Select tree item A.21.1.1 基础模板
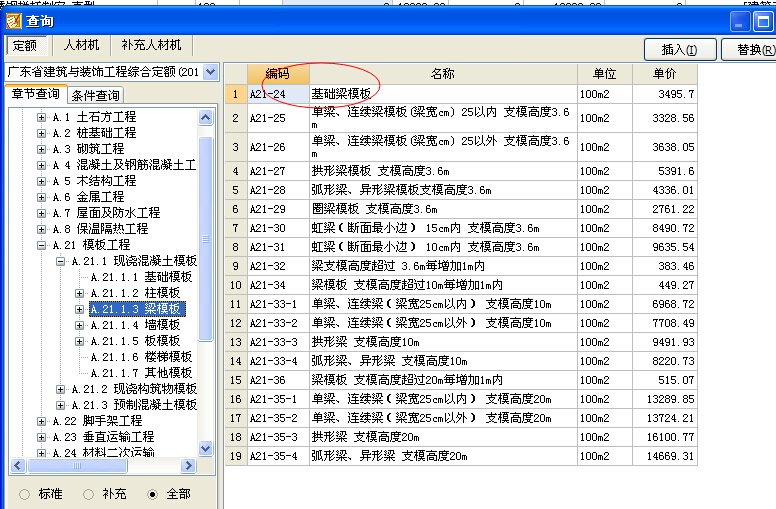Viewport: 776px width, 509px height. (x=141, y=277)
